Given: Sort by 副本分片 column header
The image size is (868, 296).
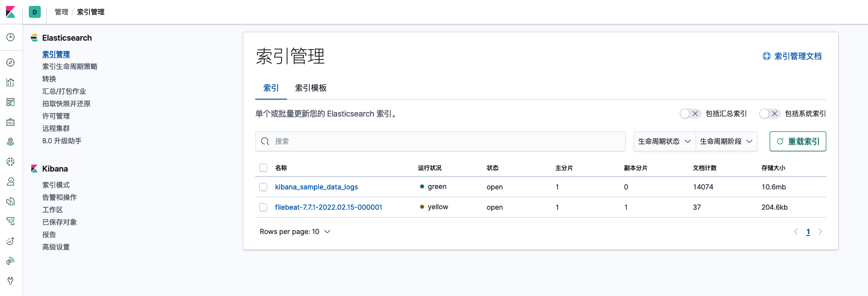Looking at the screenshot, I should pyautogui.click(x=636, y=168).
